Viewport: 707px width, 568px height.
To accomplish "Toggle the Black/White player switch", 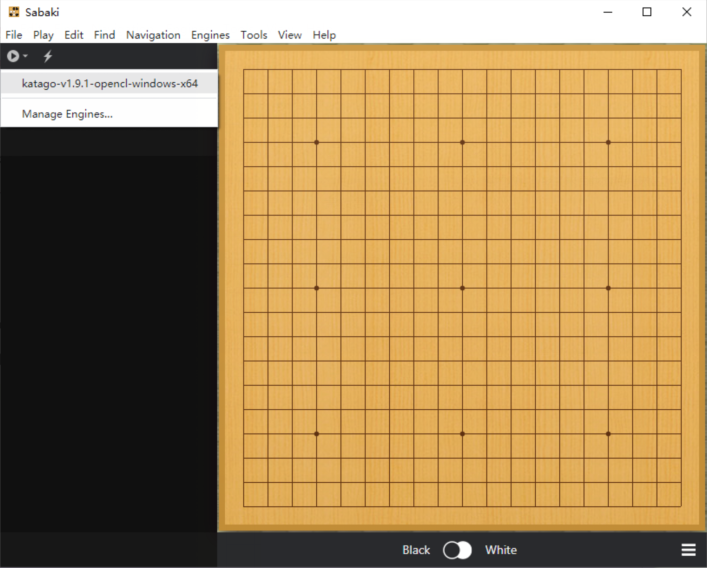I will coord(457,550).
